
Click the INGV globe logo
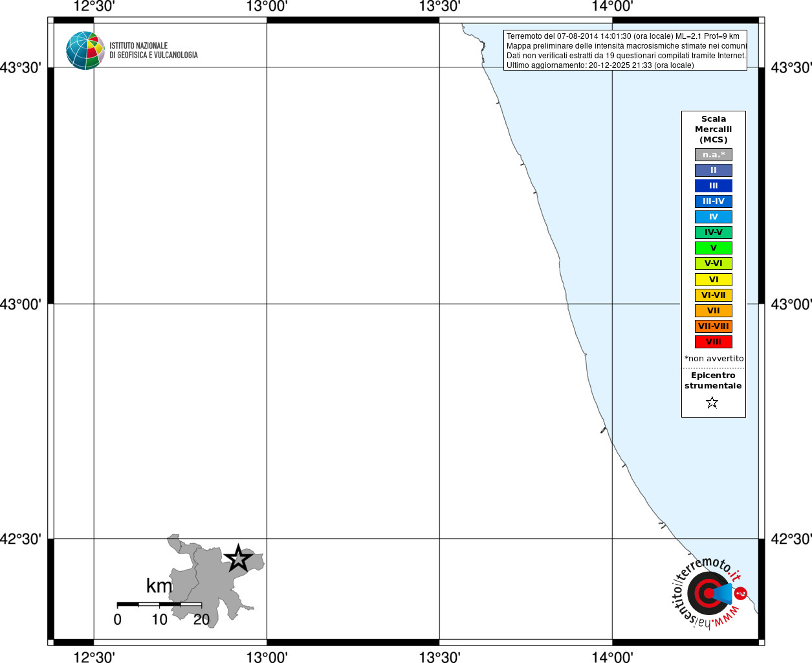tap(85, 51)
